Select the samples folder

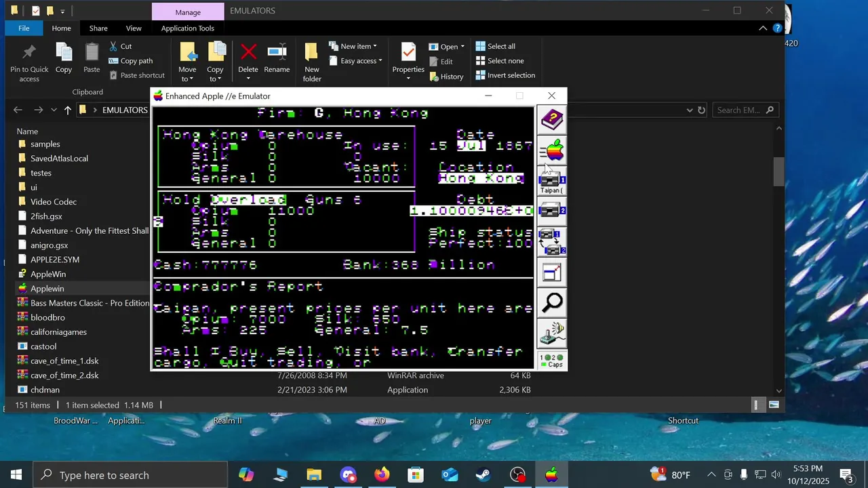click(x=45, y=144)
